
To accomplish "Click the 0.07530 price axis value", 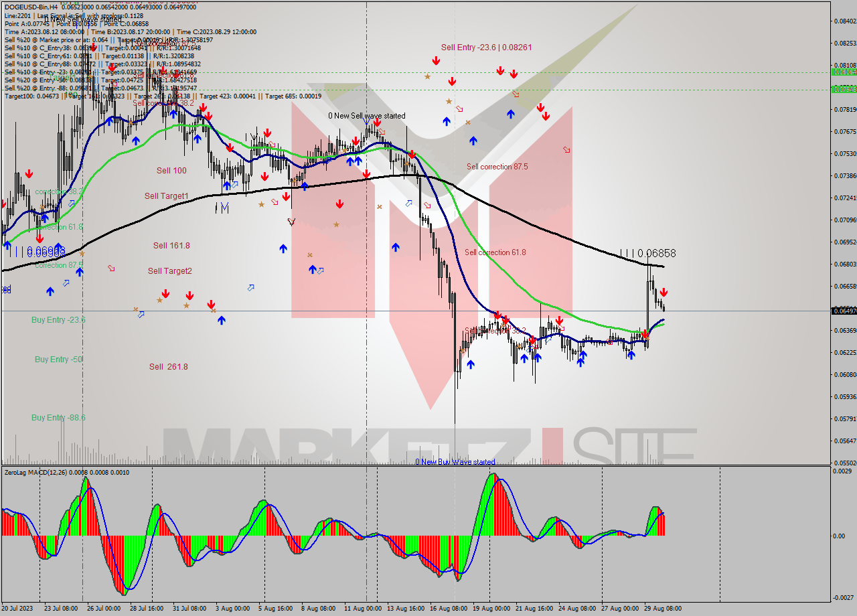I will (x=845, y=153).
